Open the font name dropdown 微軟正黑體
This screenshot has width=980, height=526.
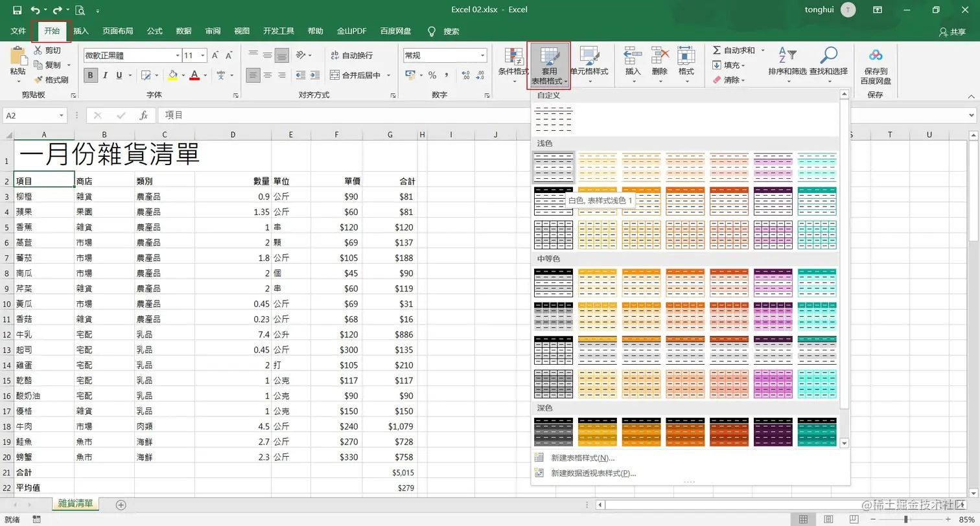(177, 56)
